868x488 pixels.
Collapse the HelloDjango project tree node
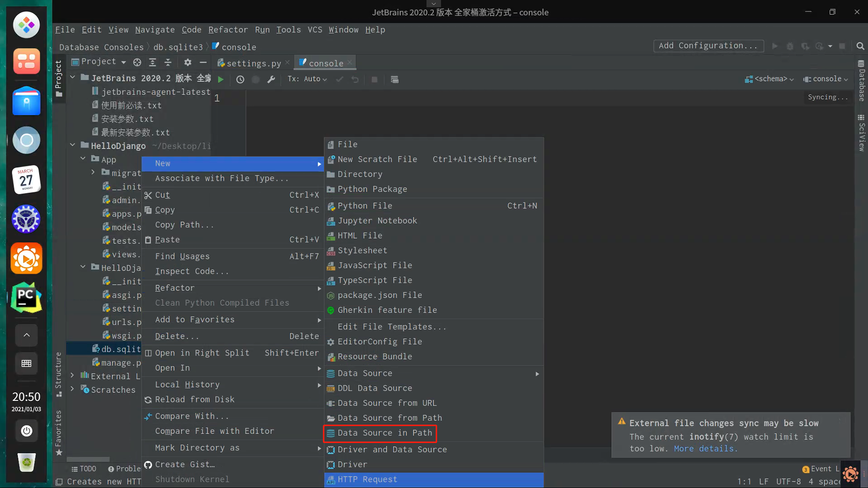click(73, 145)
